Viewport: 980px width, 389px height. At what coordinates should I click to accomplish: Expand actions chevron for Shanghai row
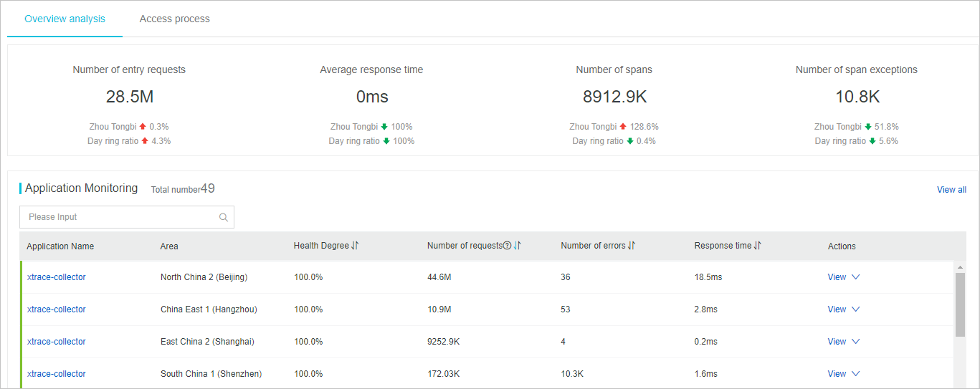[x=855, y=342]
